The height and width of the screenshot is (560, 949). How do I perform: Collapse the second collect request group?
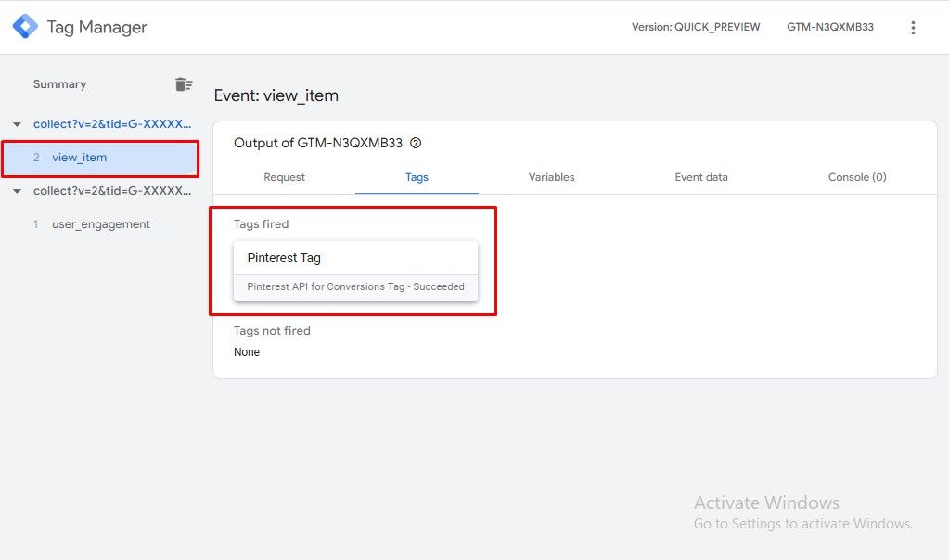(17, 191)
